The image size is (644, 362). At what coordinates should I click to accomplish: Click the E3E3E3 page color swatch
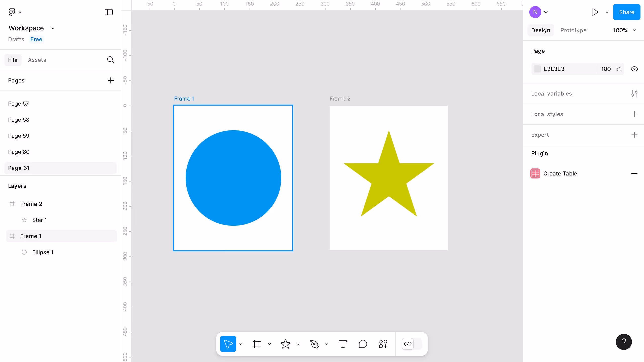537,69
